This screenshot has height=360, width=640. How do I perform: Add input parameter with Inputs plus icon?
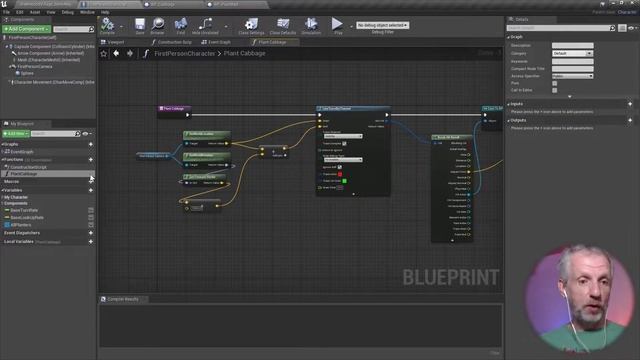click(630, 104)
